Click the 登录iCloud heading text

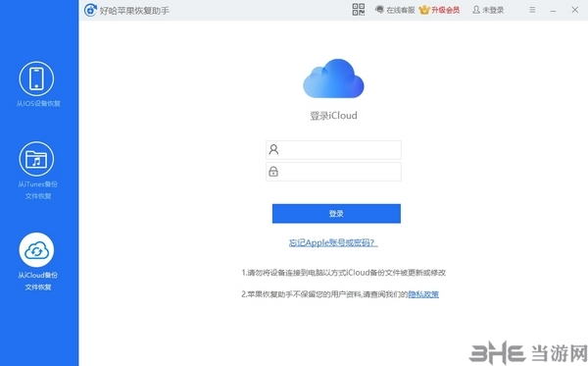333,115
